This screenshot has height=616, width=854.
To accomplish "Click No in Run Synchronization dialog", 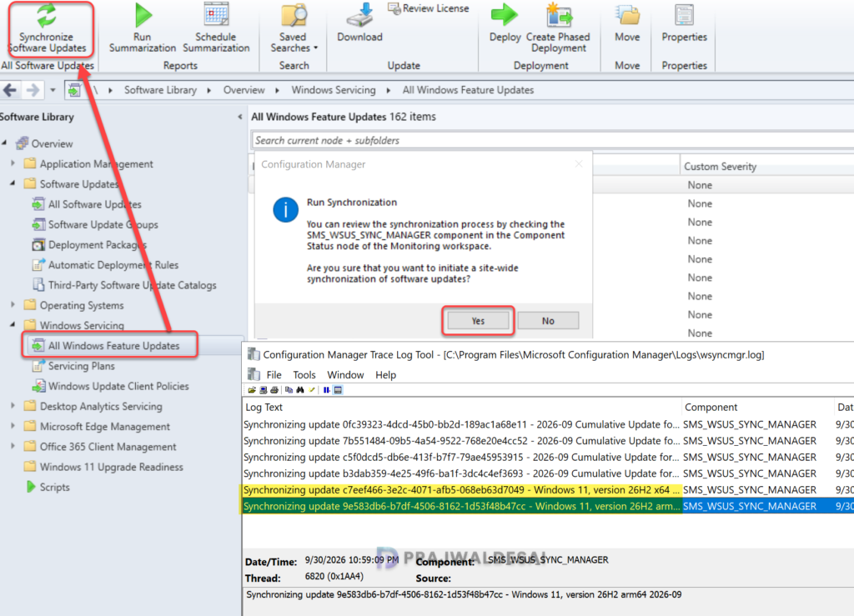I will 548,321.
